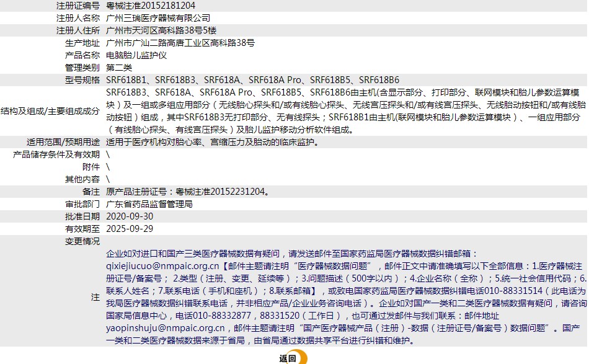
Task: Select address 广州市天河区高科路38号5楼
Action: 161,30
